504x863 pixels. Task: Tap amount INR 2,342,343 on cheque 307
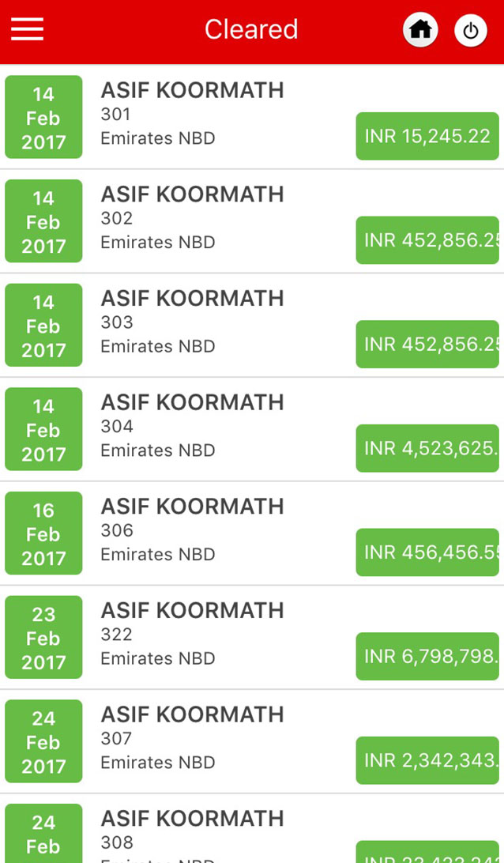click(427, 760)
